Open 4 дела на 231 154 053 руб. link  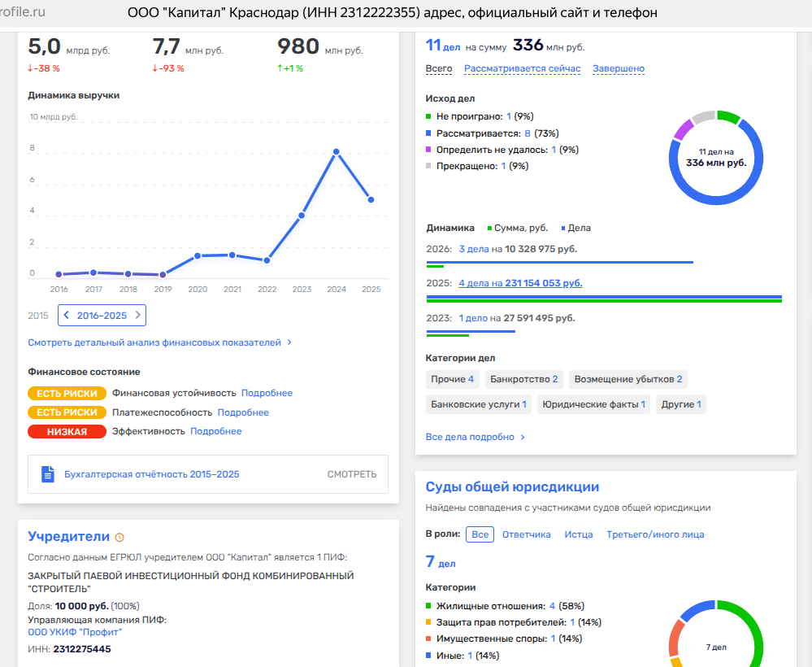tap(520, 284)
